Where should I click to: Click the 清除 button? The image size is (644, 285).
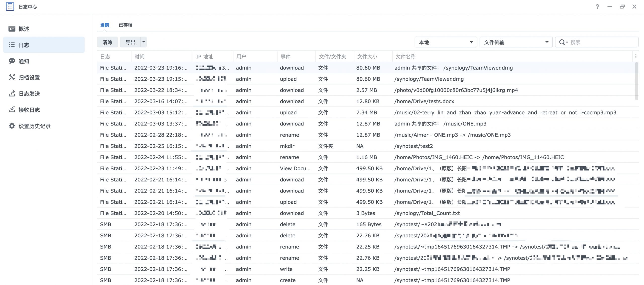107,42
